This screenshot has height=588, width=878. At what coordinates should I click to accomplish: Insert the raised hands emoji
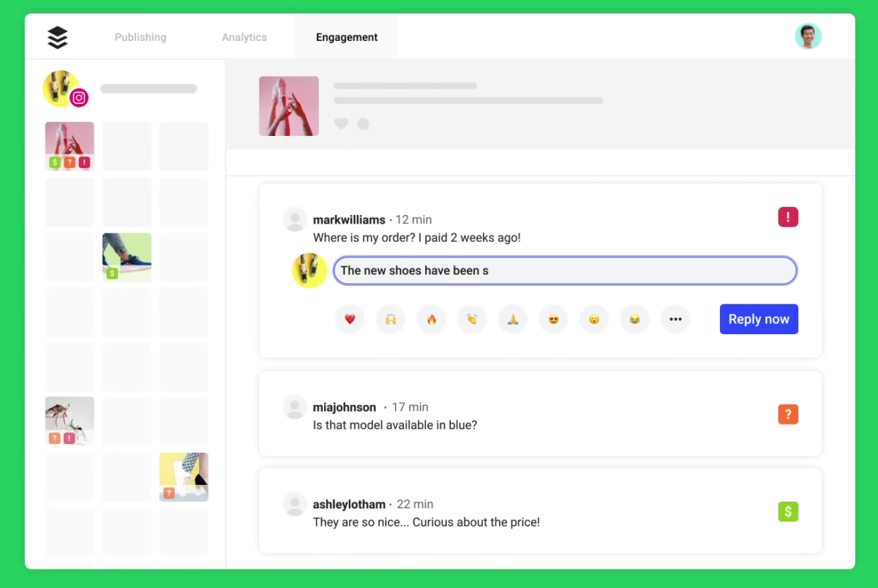tap(391, 320)
